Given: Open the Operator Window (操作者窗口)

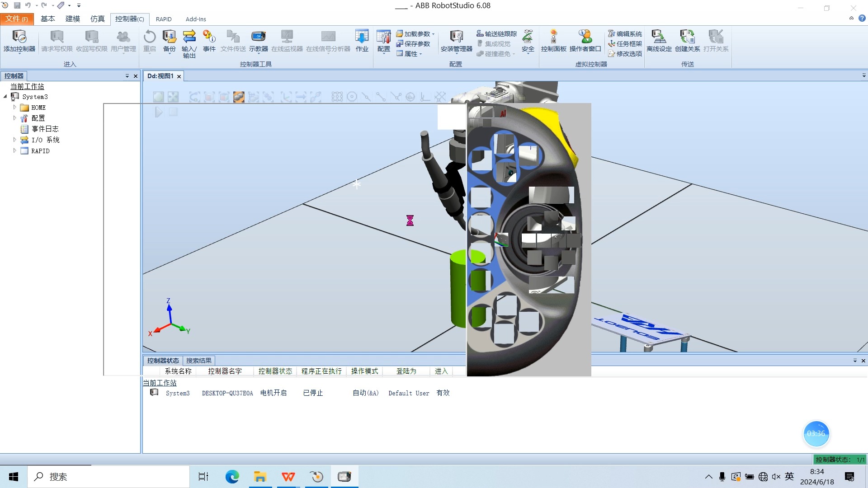Looking at the screenshot, I should pyautogui.click(x=585, y=41).
